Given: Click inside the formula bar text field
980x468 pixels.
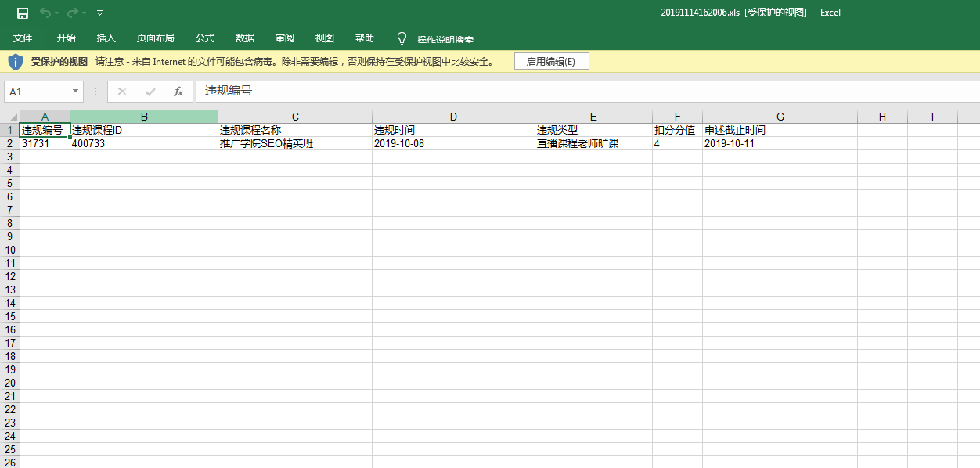Looking at the screenshot, I should [548, 92].
